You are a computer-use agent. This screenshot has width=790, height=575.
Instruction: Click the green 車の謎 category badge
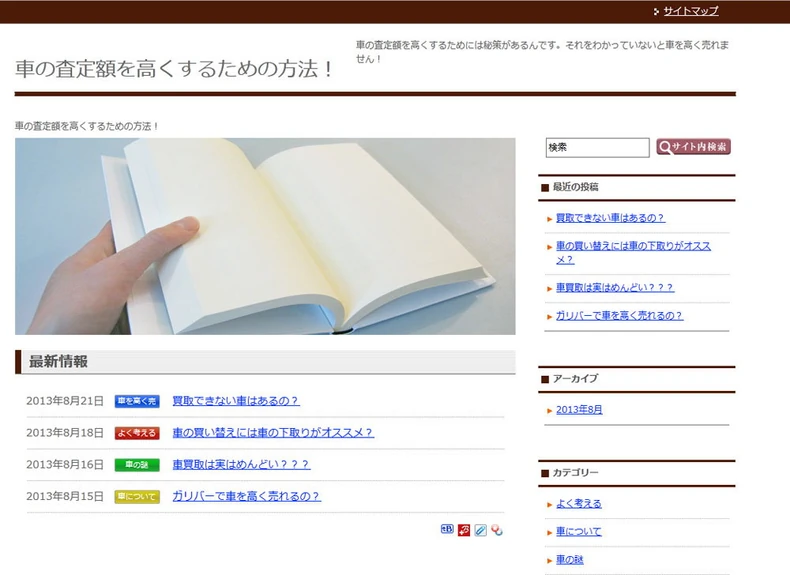(137, 465)
